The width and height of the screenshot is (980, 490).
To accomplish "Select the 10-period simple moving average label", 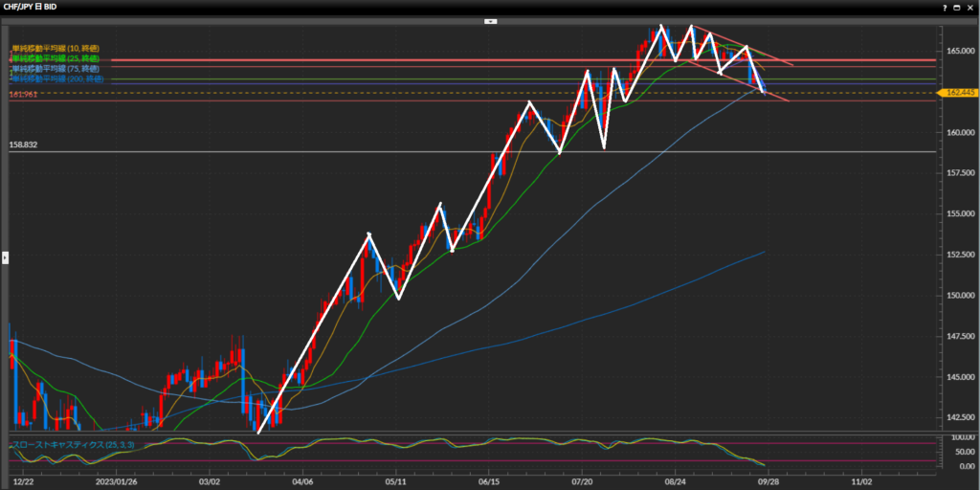I will (x=56, y=48).
